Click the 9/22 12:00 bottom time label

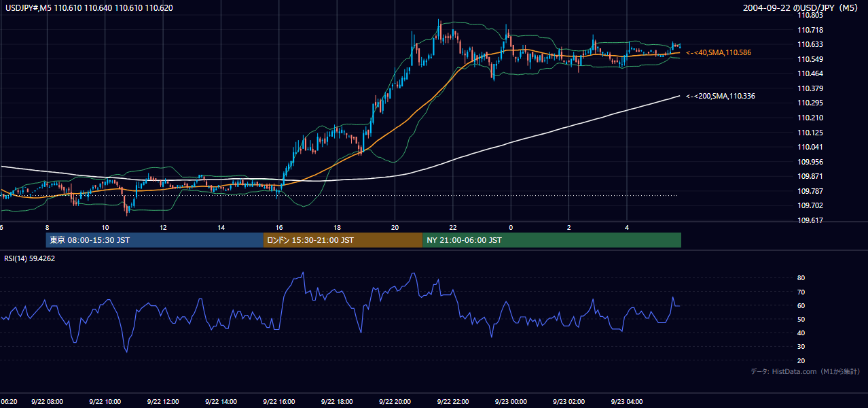click(162, 401)
